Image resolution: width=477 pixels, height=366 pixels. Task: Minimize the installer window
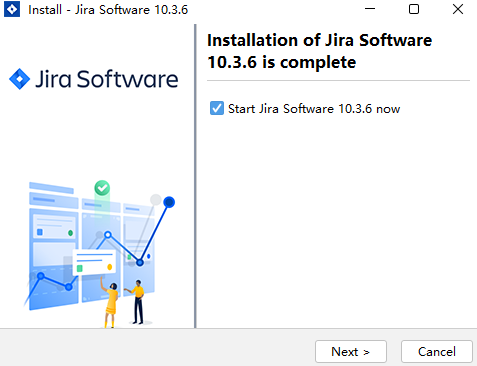click(370, 9)
